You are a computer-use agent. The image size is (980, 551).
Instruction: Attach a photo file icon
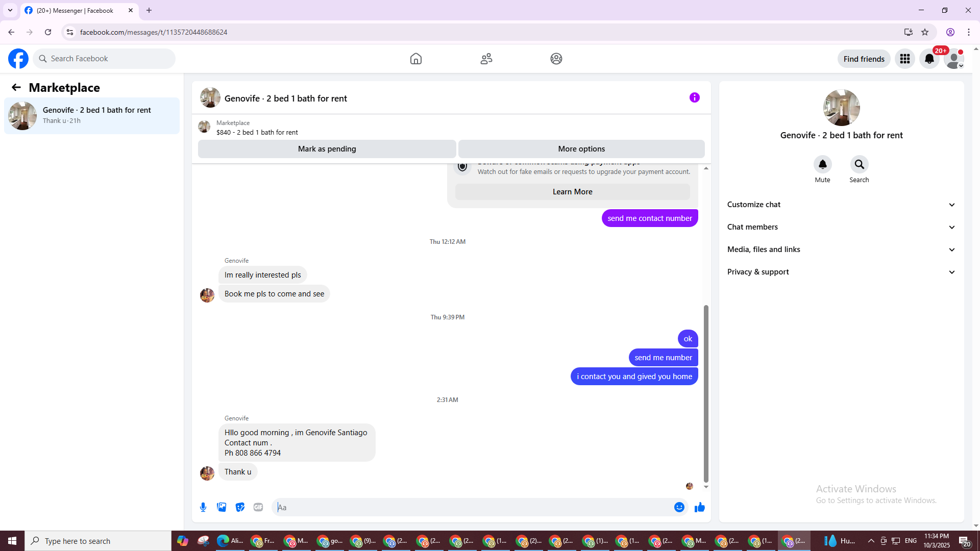[x=222, y=507]
